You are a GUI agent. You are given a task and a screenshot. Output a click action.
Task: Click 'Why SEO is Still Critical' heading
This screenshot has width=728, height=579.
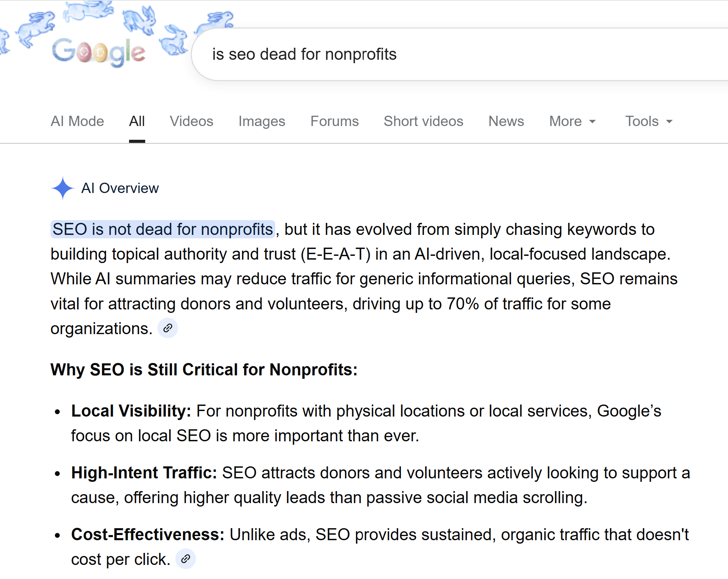(204, 370)
